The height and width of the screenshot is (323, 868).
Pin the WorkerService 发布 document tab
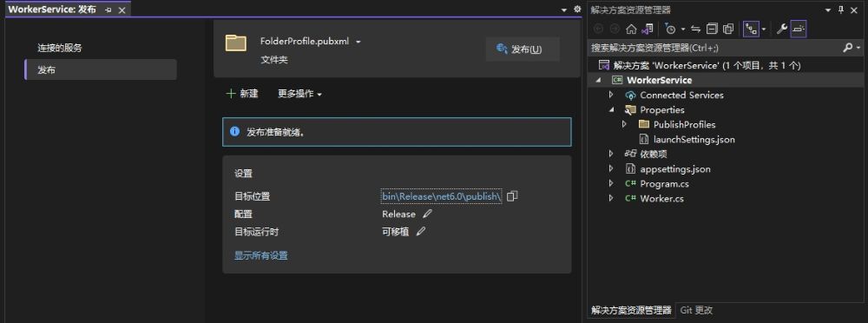point(108,10)
